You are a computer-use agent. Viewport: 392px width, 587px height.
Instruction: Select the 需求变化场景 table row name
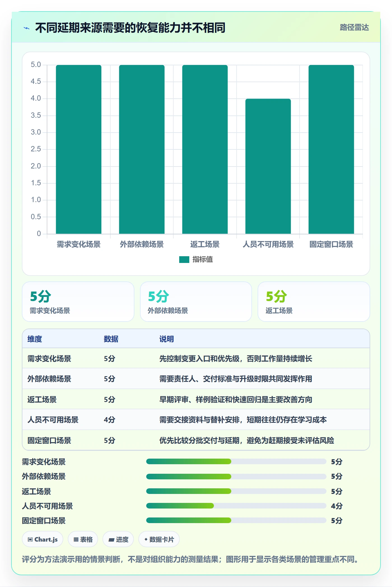click(x=49, y=359)
